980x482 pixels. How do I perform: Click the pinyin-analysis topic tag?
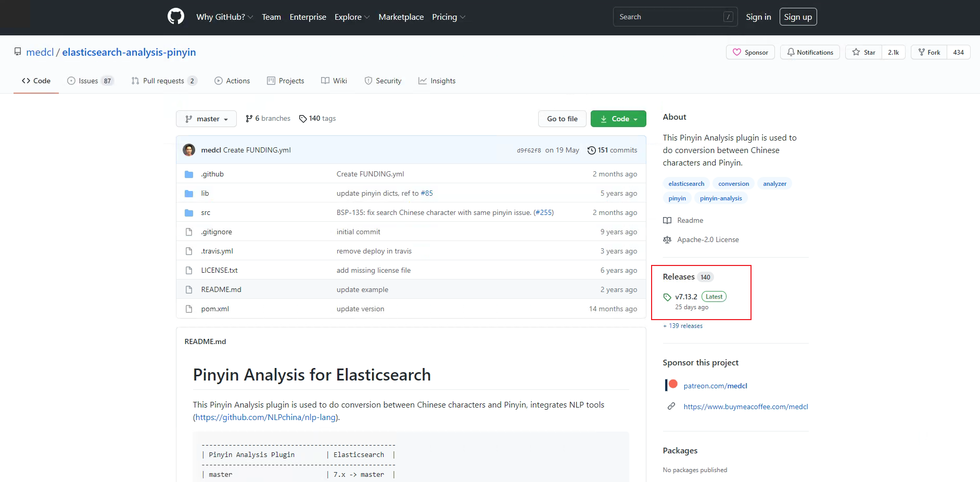pyautogui.click(x=721, y=198)
